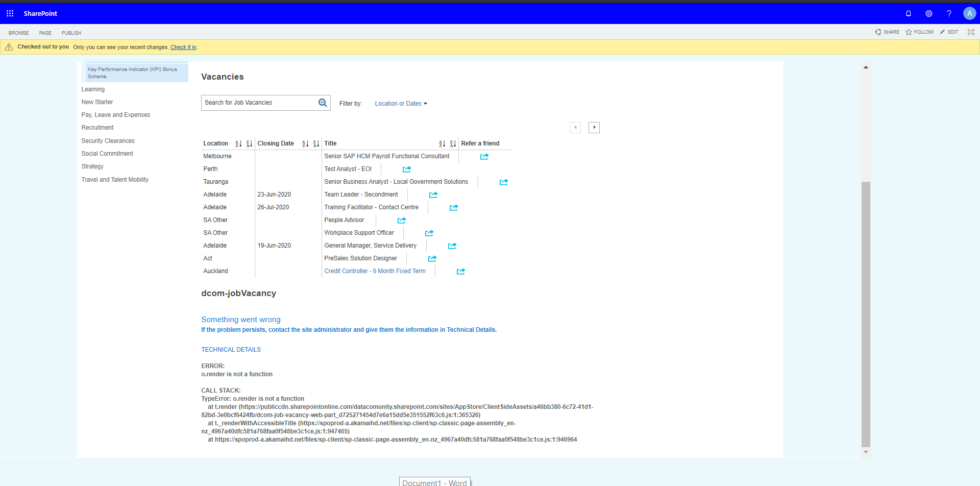The width and height of the screenshot is (980, 486).
Task: Select the PUBLISH menu item
Action: [x=71, y=33]
